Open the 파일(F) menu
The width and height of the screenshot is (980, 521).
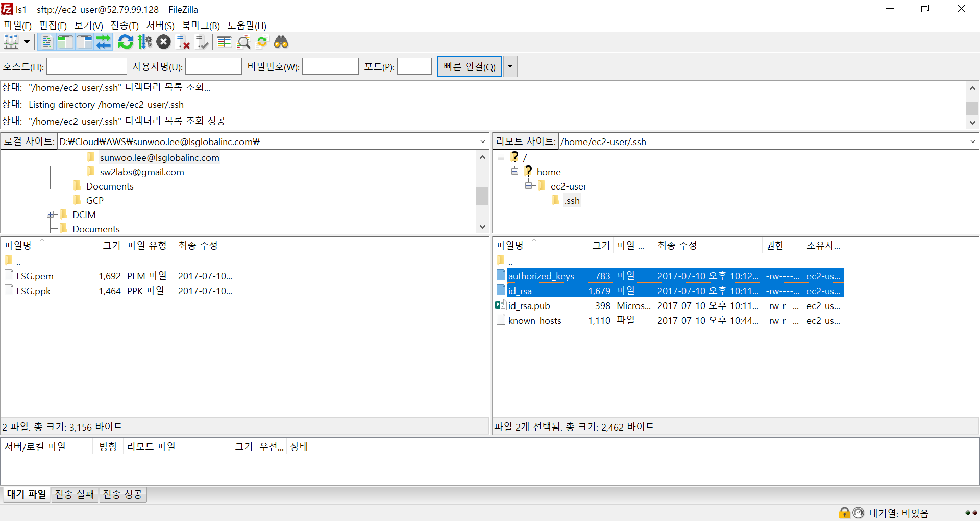(x=18, y=26)
